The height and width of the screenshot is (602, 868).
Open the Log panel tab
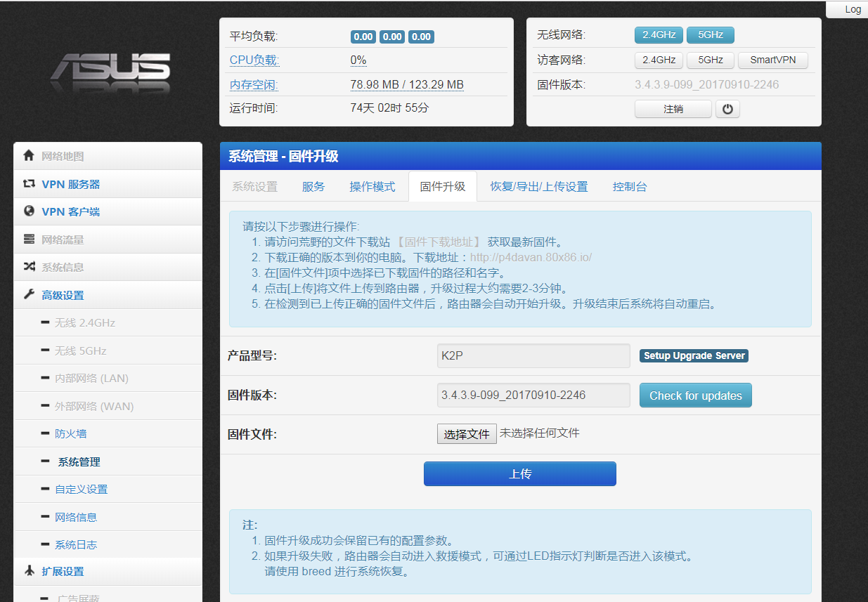click(847, 9)
